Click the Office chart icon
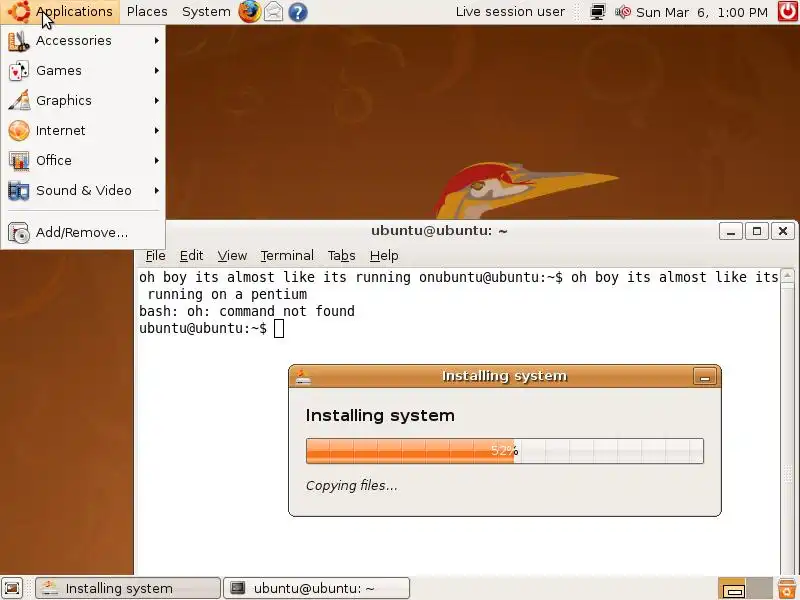 click(19, 161)
